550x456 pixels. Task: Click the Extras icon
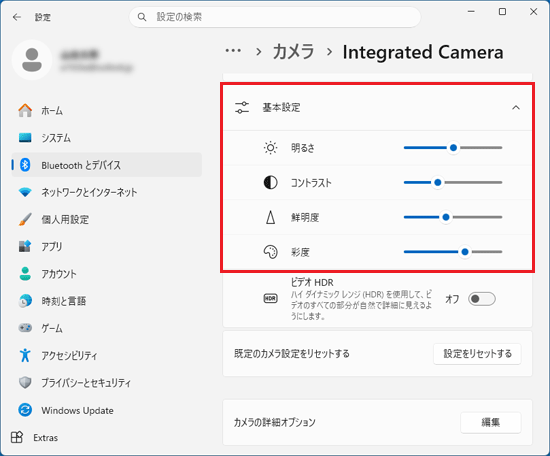click(x=17, y=437)
